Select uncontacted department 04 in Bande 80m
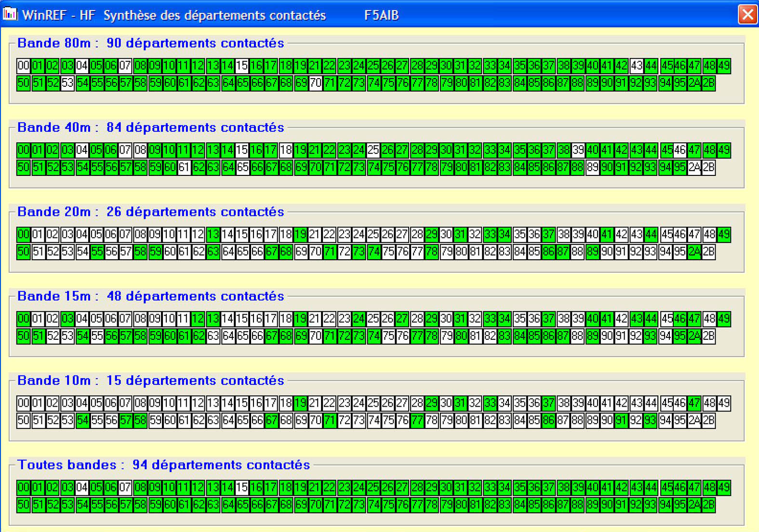759x532 pixels. [x=82, y=66]
